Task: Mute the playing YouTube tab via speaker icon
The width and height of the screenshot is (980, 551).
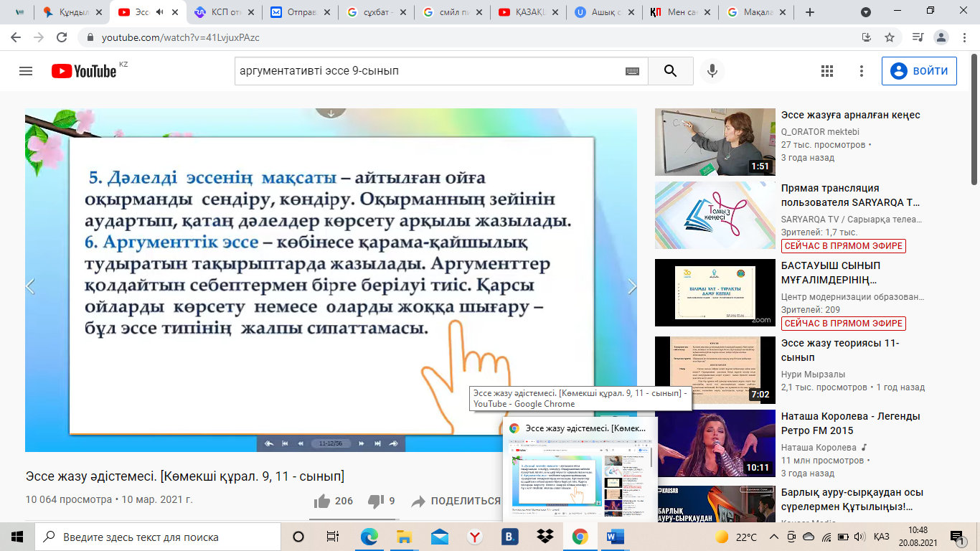Action: coord(159,12)
